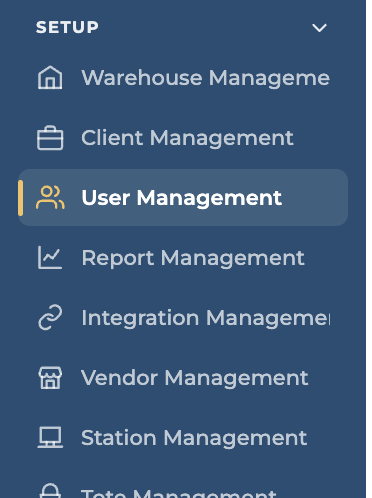
Task: Click the Warehouse Management house icon
Action: pyautogui.click(x=50, y=78)
